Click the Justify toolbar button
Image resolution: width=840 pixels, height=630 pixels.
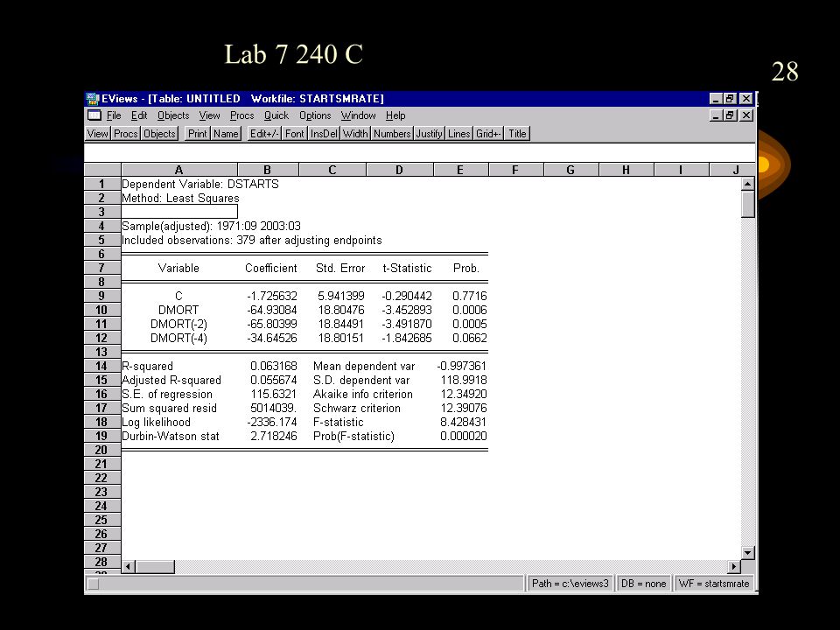pos(429,133)
